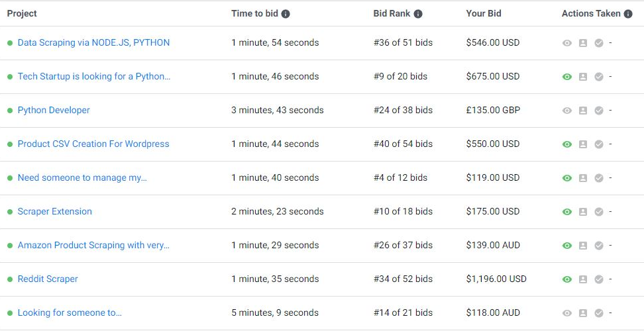The image size is (644, 331).
Task: Click the profile icon in Reddit Scraper row
Action: pos(583,279)
